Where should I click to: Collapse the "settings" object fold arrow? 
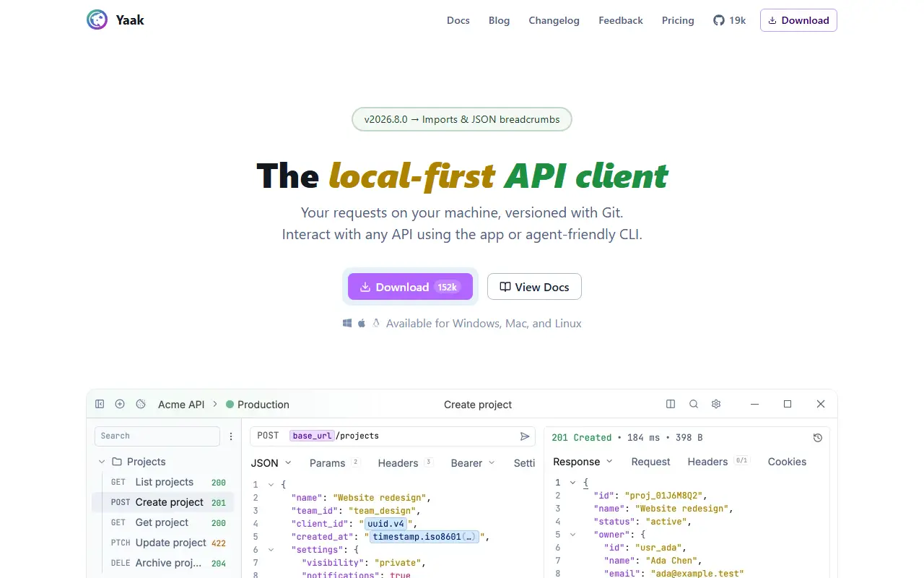coord(271,550)
